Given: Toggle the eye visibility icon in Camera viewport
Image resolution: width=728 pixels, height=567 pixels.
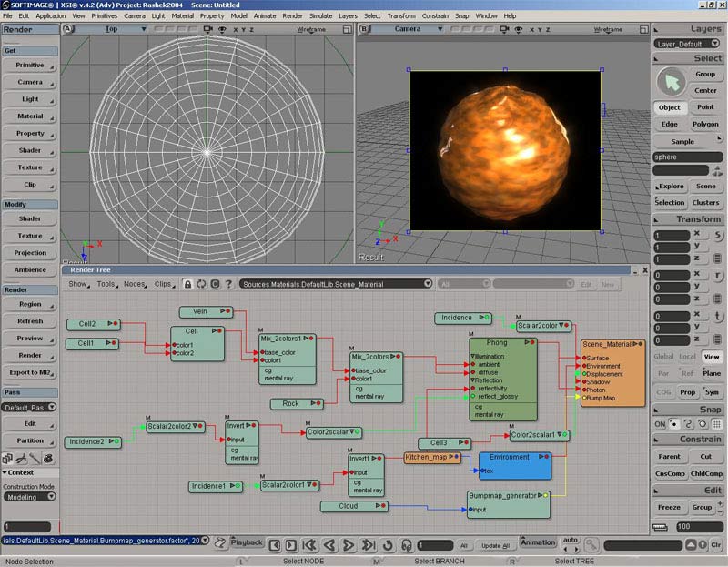Looking at the screenshot, I should 519,29.
